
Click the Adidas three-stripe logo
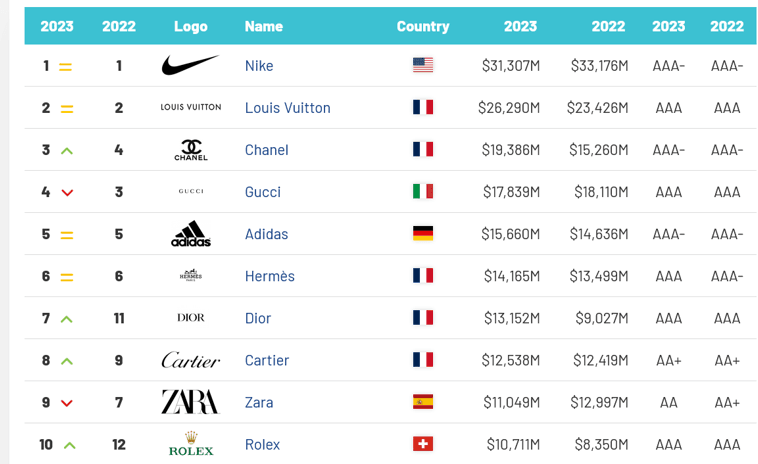tap(190, 234)
